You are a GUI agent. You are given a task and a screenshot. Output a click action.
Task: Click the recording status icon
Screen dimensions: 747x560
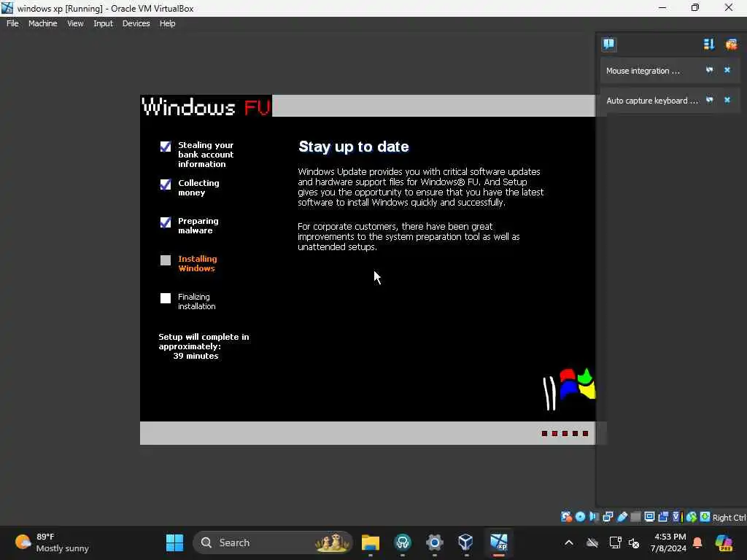pyautogui.click(x=663, y=517)
